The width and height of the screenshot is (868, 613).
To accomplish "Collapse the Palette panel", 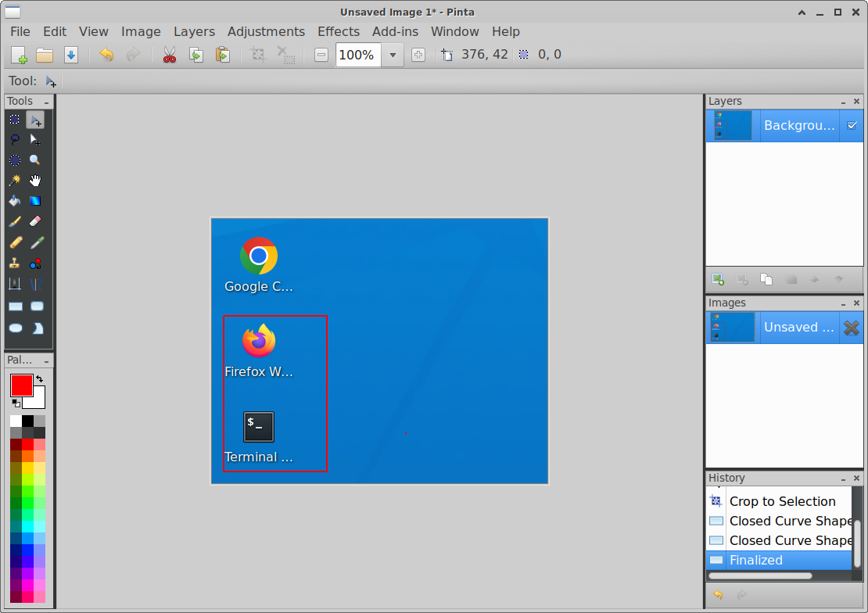I will (x=46, y=361).
